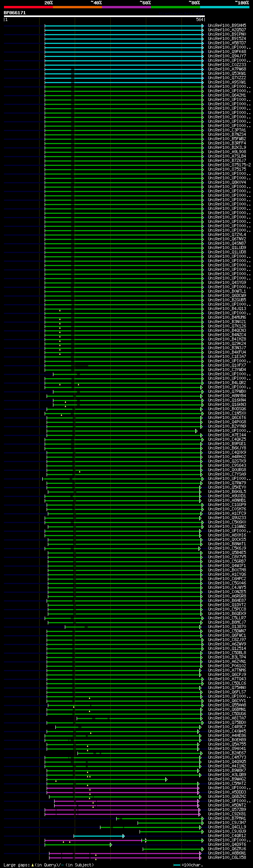Open hit UniRef100_B9WAG2
253x868 pixels.
coord(227,779)
